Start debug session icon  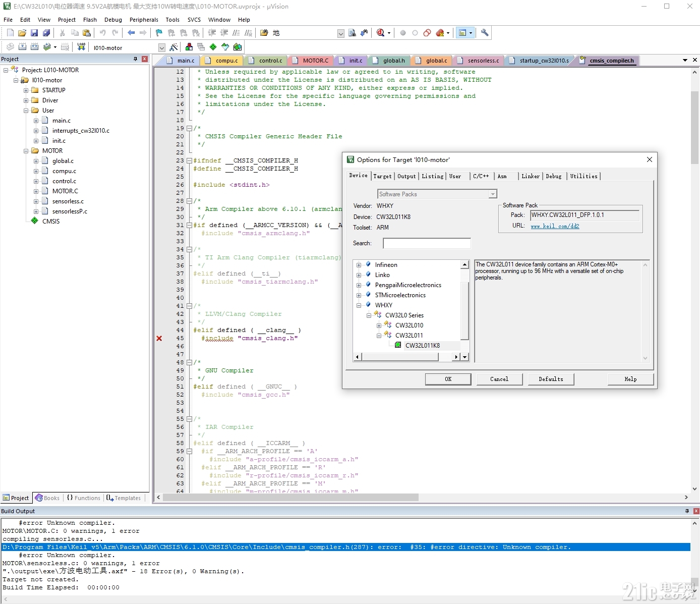[x=380, y=33]
